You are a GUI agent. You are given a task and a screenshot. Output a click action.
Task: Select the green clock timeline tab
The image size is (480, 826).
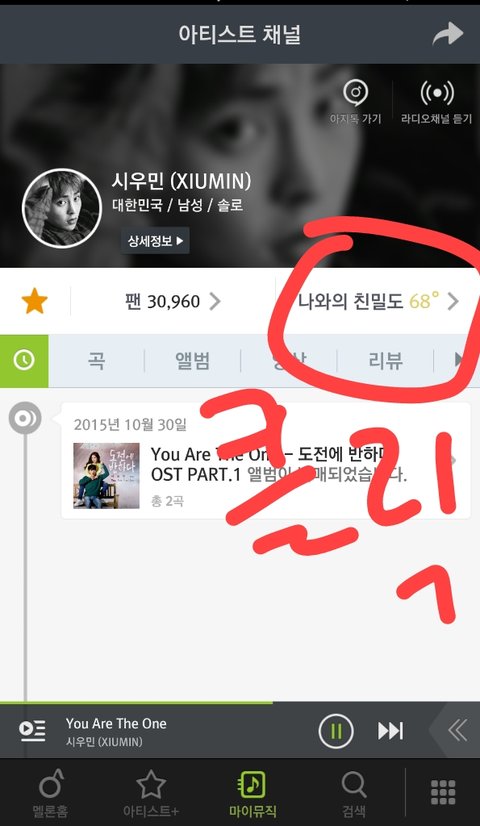click(24, 360)
